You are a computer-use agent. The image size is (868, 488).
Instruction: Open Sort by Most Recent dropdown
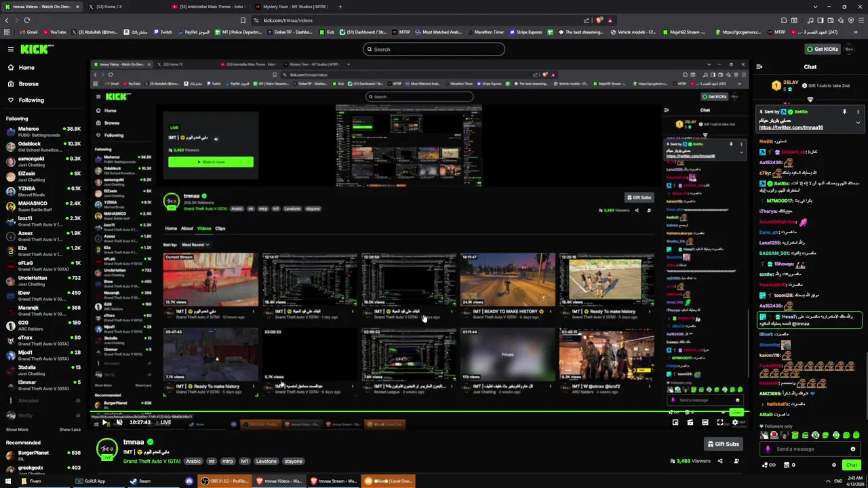[x=196, y=245]
